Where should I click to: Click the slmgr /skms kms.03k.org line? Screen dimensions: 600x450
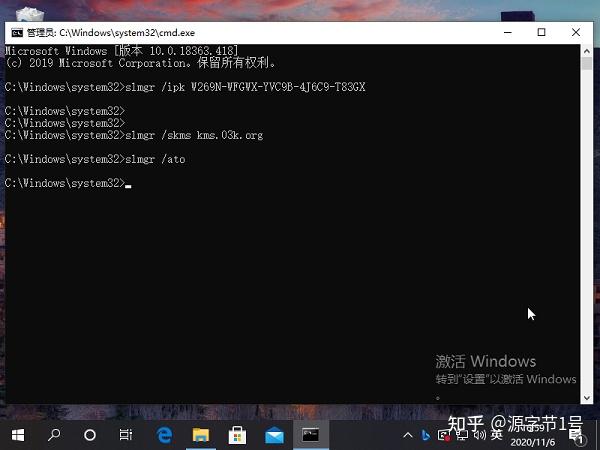tap(134, 135)
